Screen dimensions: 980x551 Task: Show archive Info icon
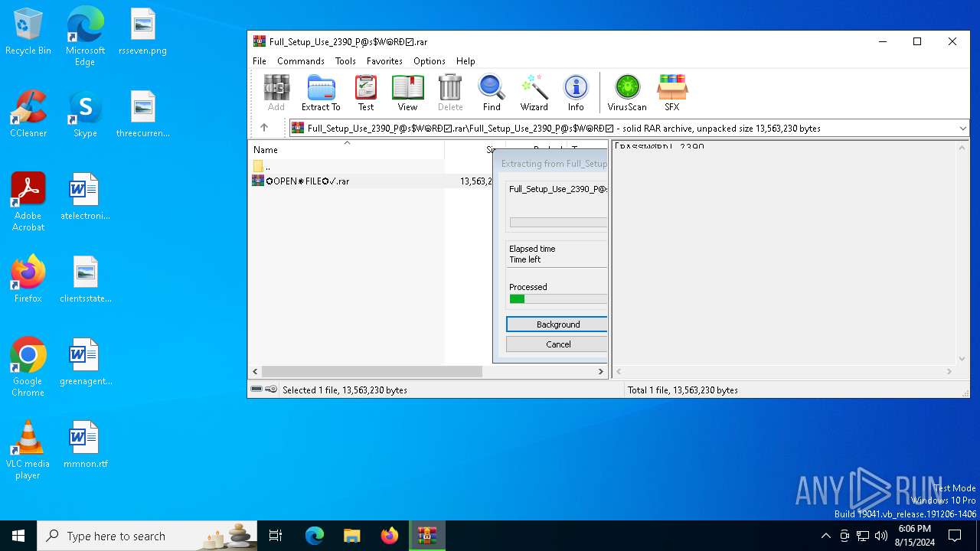click(x=576, y=93)
